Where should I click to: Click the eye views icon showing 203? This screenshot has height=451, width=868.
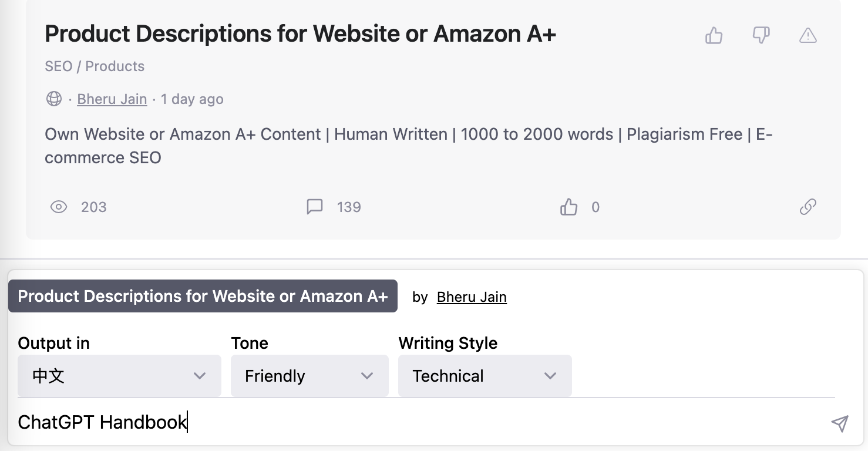pos(59,207)
